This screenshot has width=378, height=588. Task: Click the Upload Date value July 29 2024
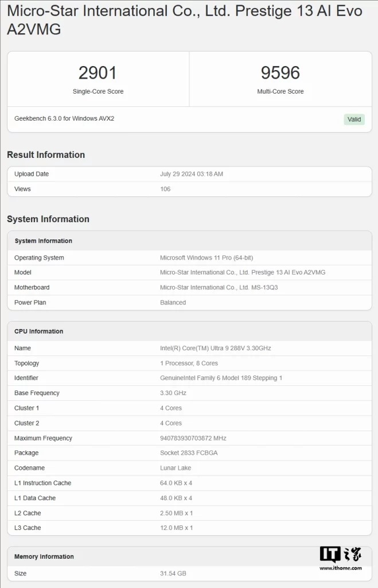192,174
